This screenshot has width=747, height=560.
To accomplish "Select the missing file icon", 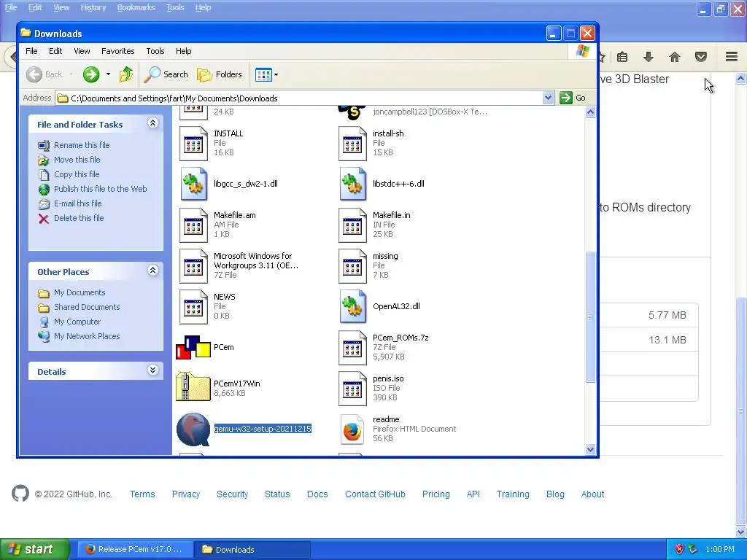I will click(352, 265).
